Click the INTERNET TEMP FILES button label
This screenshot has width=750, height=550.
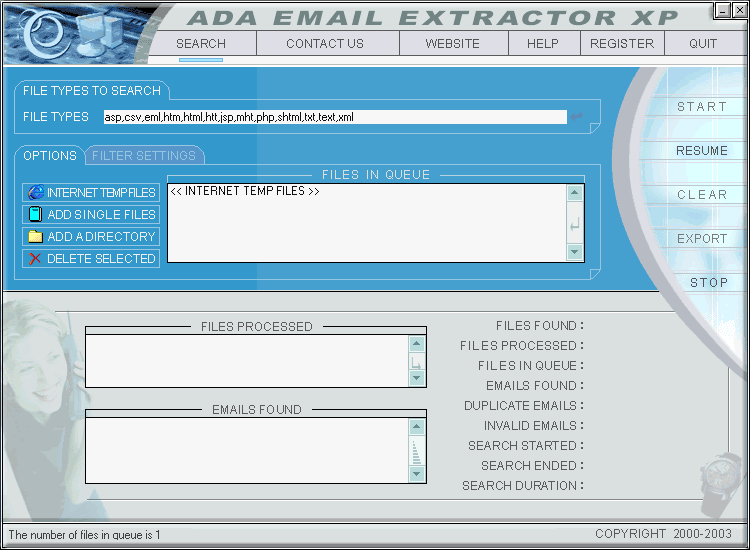101,193
